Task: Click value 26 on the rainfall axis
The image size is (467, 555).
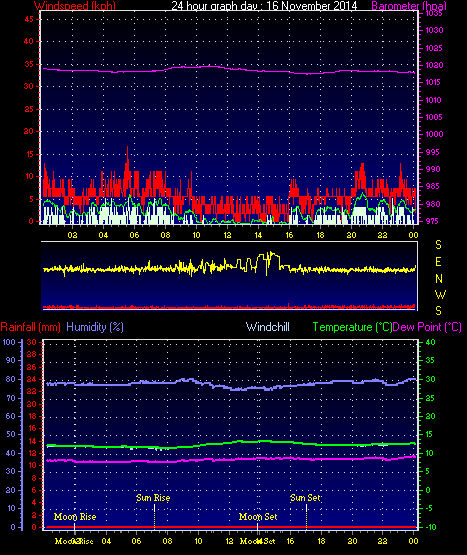Action: [x=32, y=367]
